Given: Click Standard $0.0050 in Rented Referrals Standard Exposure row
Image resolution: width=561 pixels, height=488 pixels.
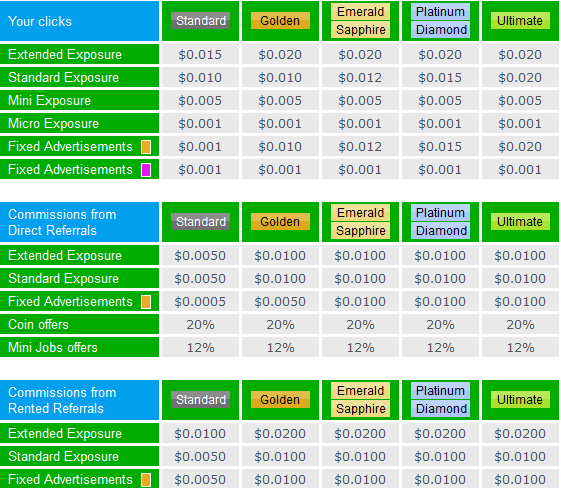Looking at the screenshot, I should click(200, 457).
